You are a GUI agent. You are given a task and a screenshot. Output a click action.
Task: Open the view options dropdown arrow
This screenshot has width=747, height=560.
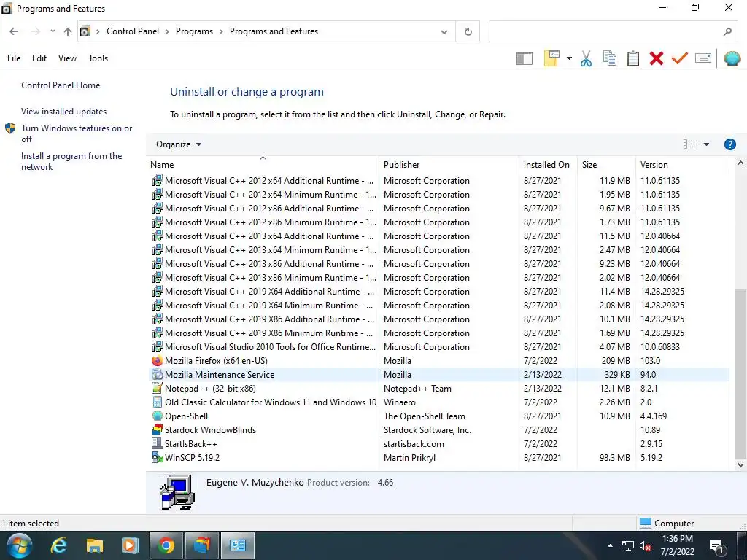pyautogui.click(x=706, y=144)
